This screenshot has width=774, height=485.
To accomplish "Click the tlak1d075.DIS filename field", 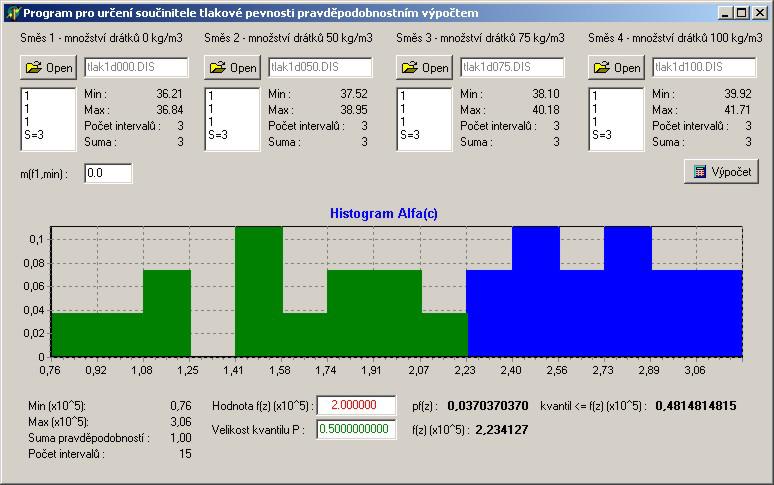I will click(x=512, y=67).
